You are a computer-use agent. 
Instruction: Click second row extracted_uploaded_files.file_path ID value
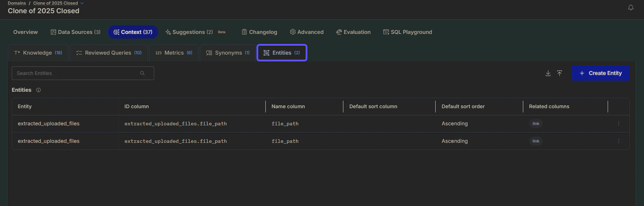pos(176,141)
